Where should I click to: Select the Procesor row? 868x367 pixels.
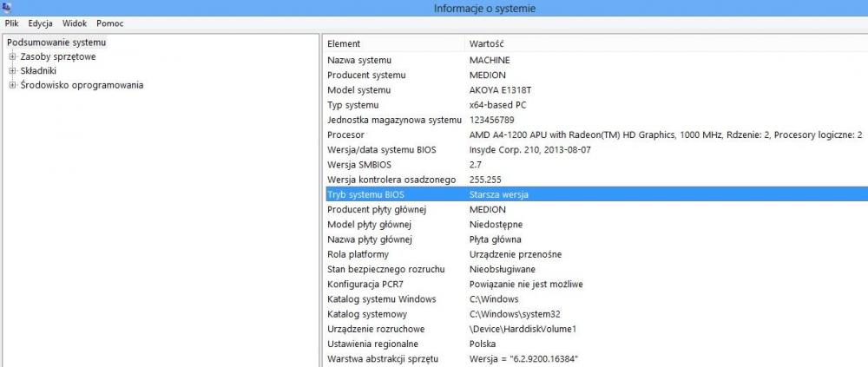[345, 134]
